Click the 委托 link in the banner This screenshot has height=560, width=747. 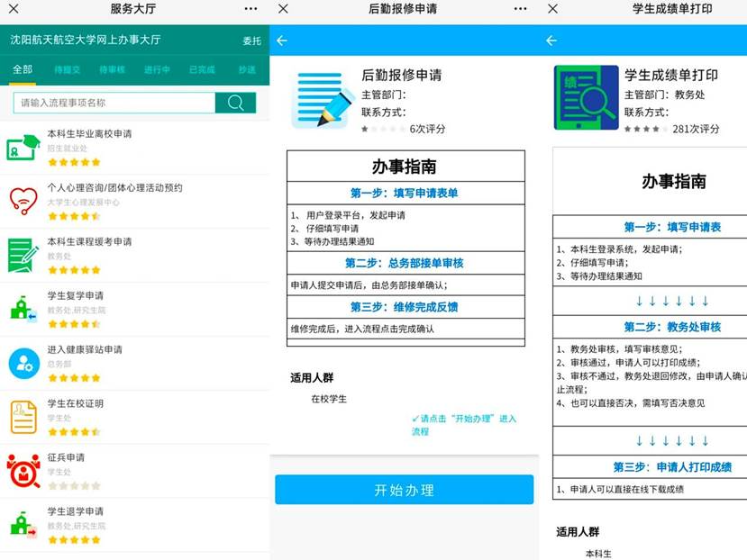point(251,41)
